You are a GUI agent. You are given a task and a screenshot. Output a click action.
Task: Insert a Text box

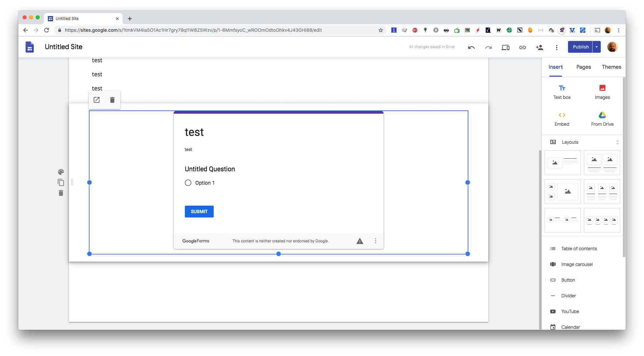(x=561, y=92)
